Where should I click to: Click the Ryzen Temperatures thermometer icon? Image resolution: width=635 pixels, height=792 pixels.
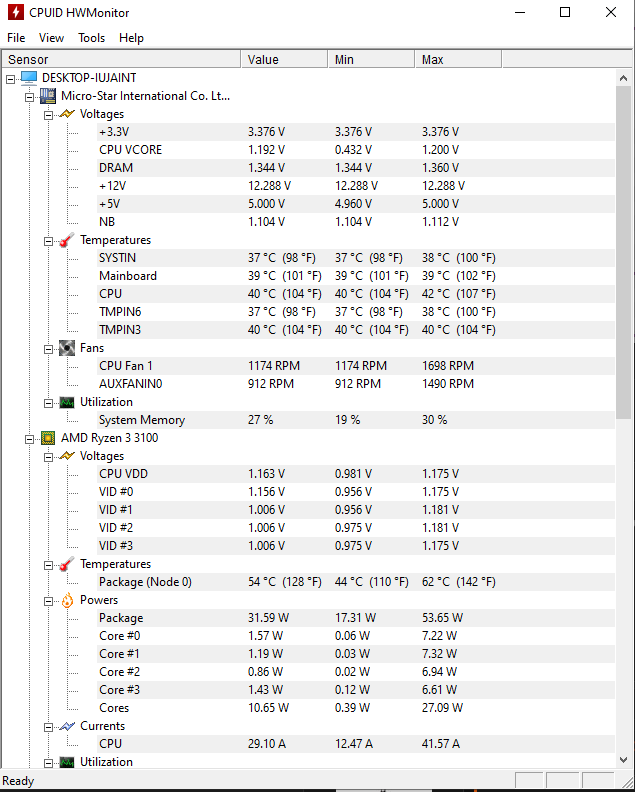point(67,564)
